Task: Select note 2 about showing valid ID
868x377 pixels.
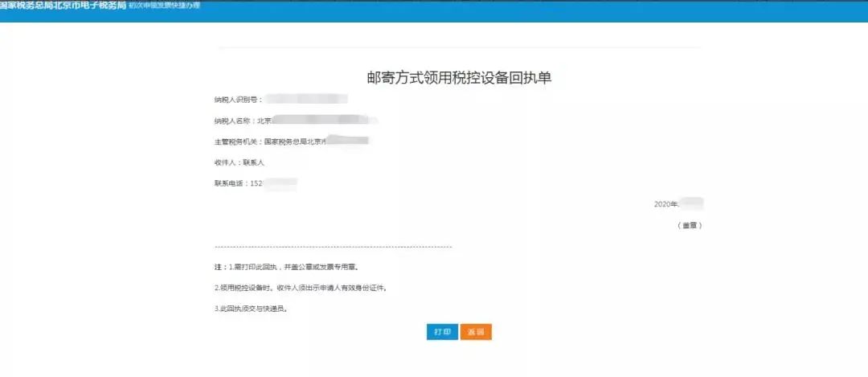Action: tap(300, 289)
